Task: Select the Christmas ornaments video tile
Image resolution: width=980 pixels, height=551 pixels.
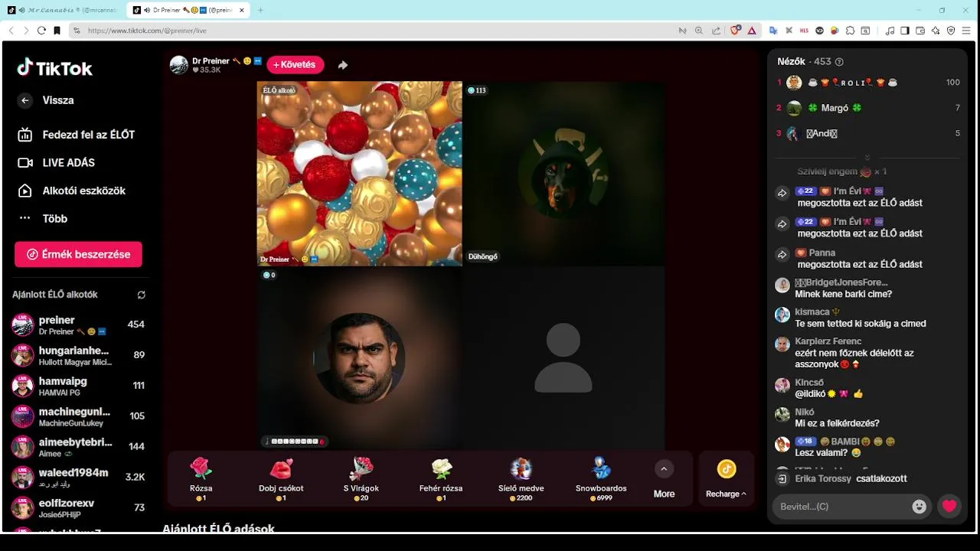Action: [359, 174]
